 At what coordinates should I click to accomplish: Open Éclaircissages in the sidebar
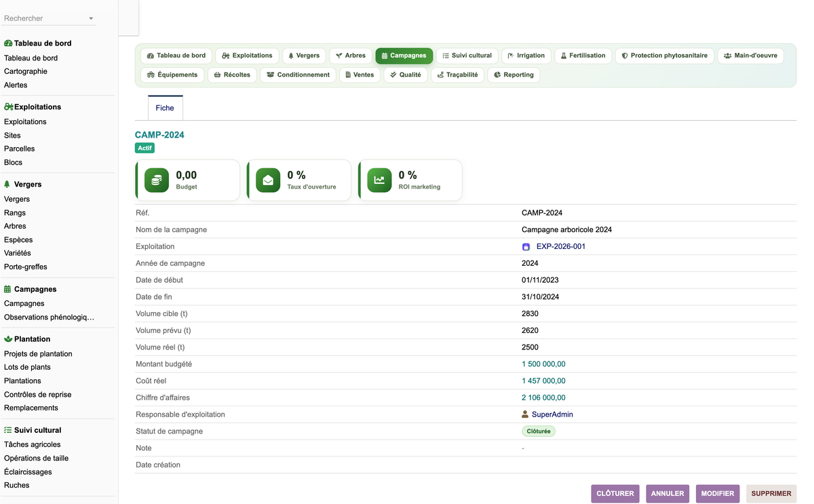pyautogui.click(x=28, y=471)
